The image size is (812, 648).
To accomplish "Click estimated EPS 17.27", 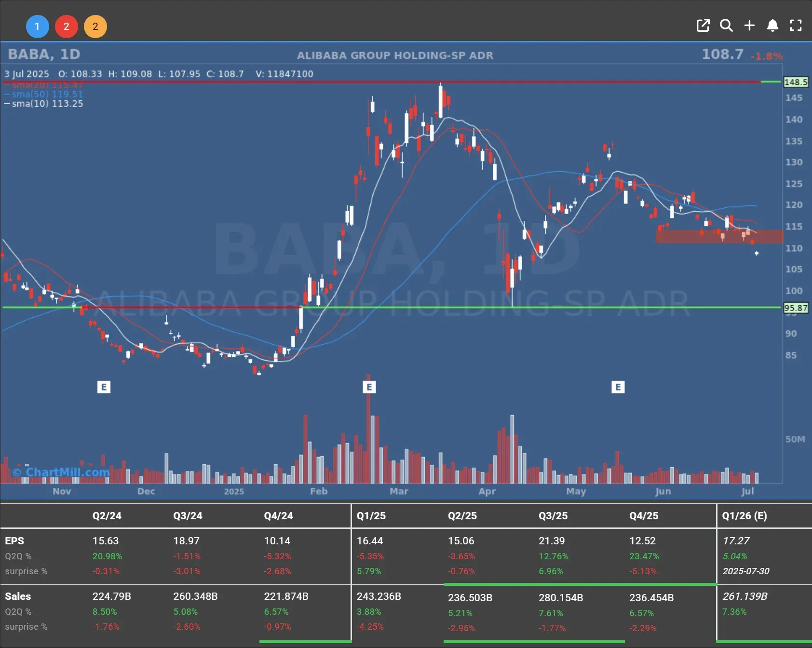I will pyautogui.click(x=736, y=541).
